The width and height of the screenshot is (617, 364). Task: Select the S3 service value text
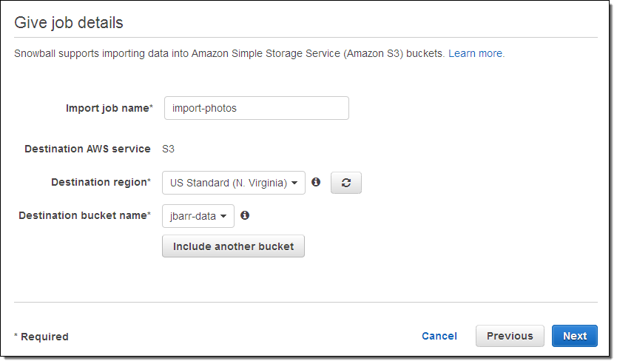click(x=169, y=149)
